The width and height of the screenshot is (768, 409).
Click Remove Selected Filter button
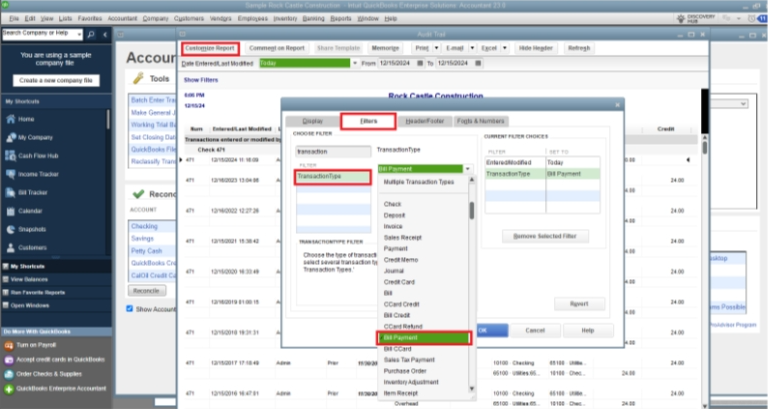(545, 236)
